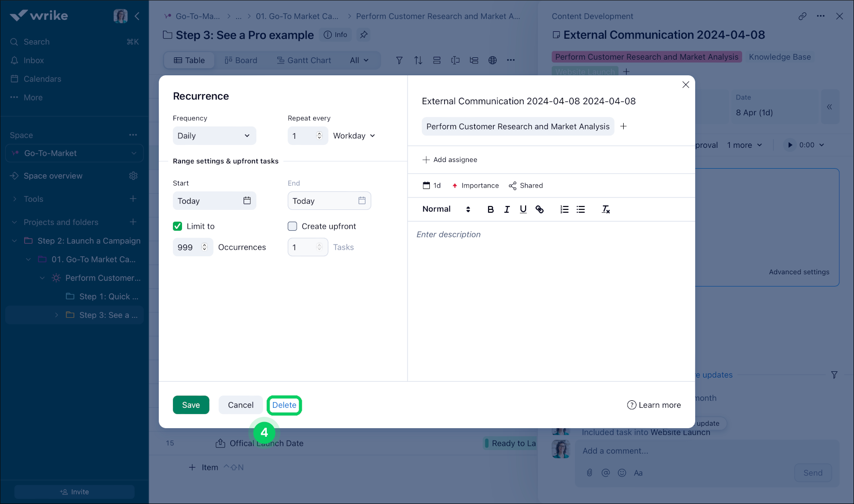Open the Workday unit dropdown

point(354,136)
